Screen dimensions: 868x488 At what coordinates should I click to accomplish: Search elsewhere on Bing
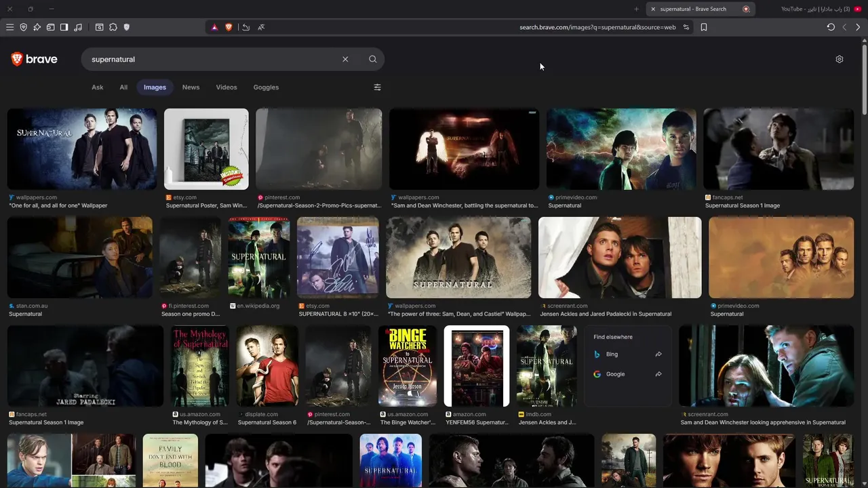pyautogui.click(x=628, y=354)
